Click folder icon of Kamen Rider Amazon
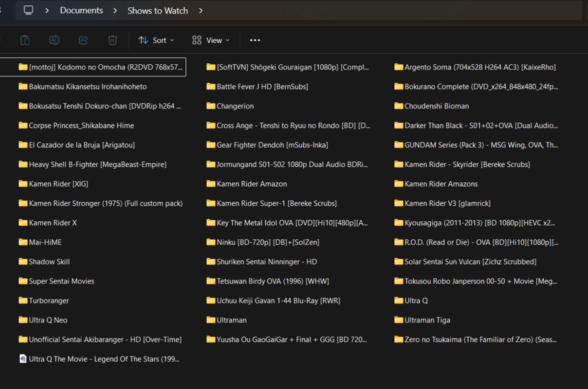588x389 pixels. pos(211,184)
